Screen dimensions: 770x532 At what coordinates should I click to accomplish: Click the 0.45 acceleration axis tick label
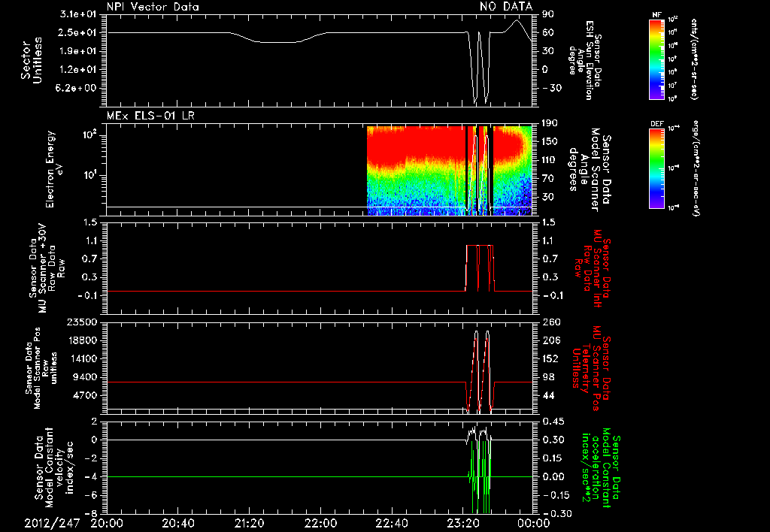553,422
